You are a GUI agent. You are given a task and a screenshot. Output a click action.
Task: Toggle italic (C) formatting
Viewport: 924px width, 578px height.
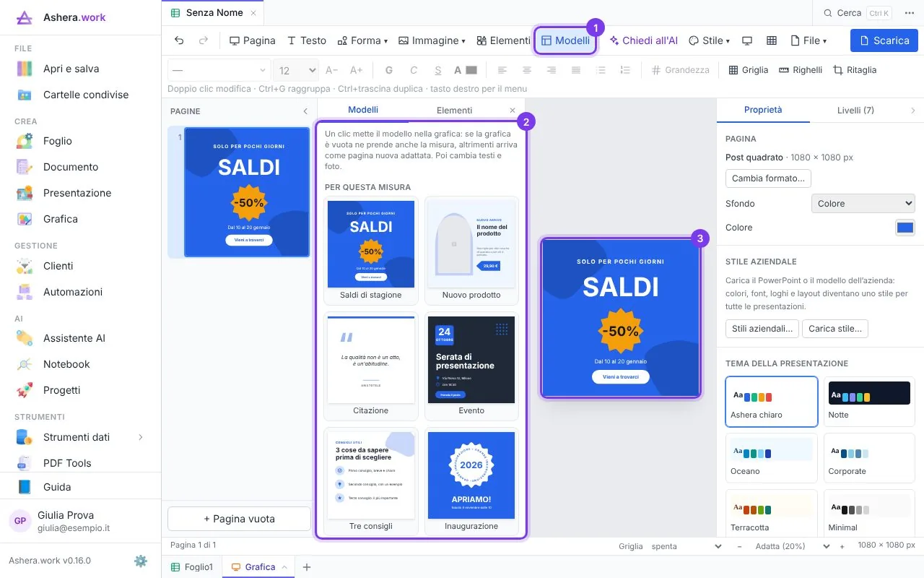click(414, 70)
